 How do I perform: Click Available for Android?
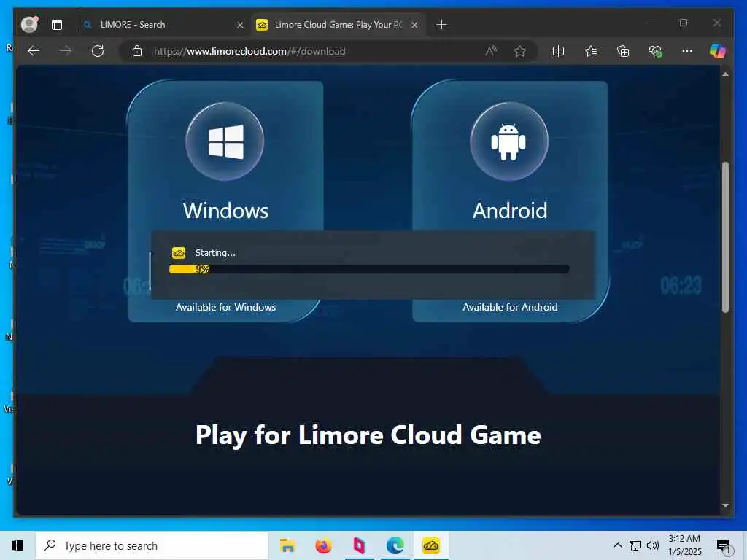510,307
